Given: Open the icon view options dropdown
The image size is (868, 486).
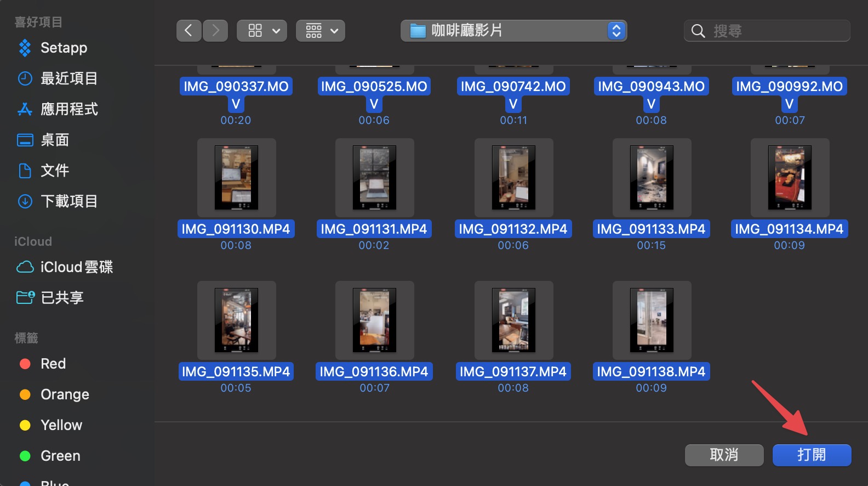Looking at the screenshot, I should (262, 31).
